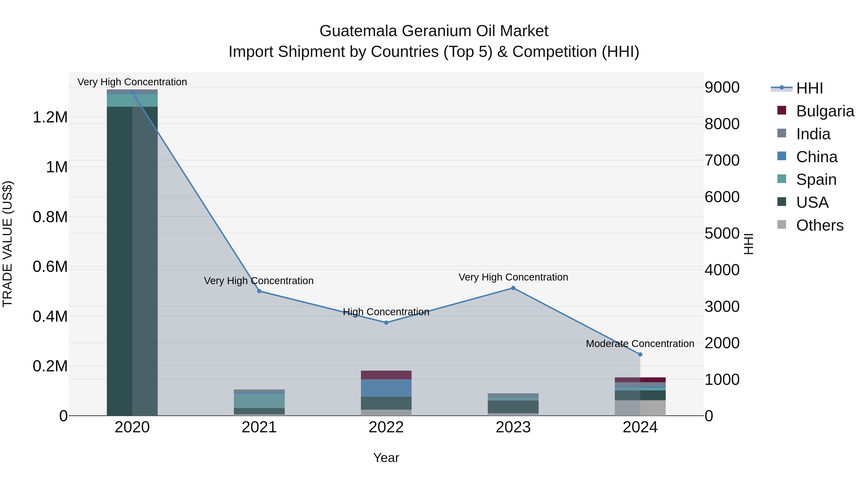Select the Others bar segment for 2024

click(x=640, y=408)
